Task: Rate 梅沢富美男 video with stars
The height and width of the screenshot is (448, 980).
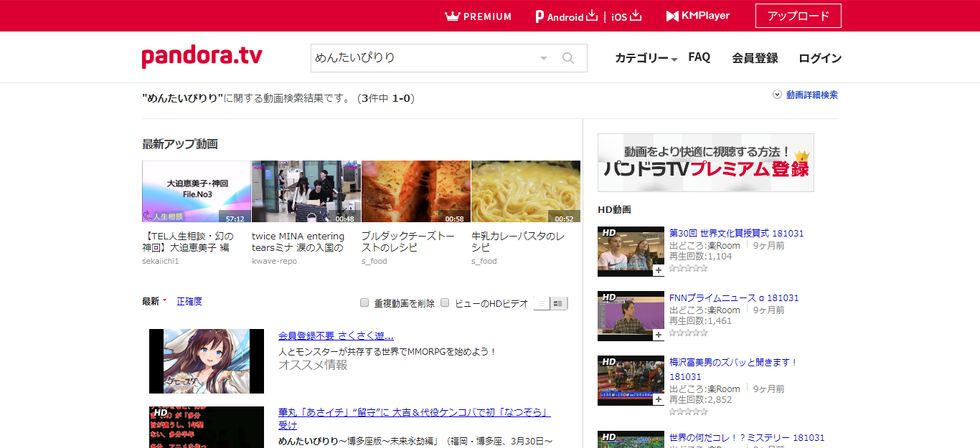Action: [689, 411]
